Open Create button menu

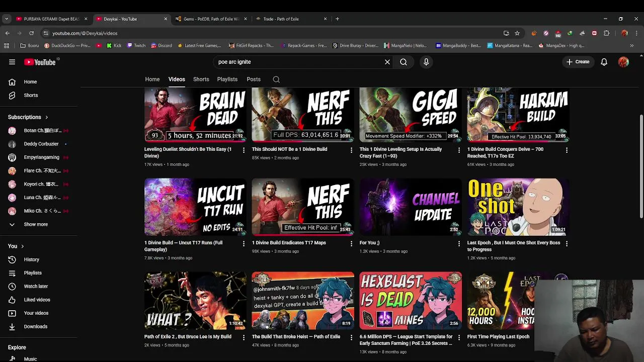point(578,62)
